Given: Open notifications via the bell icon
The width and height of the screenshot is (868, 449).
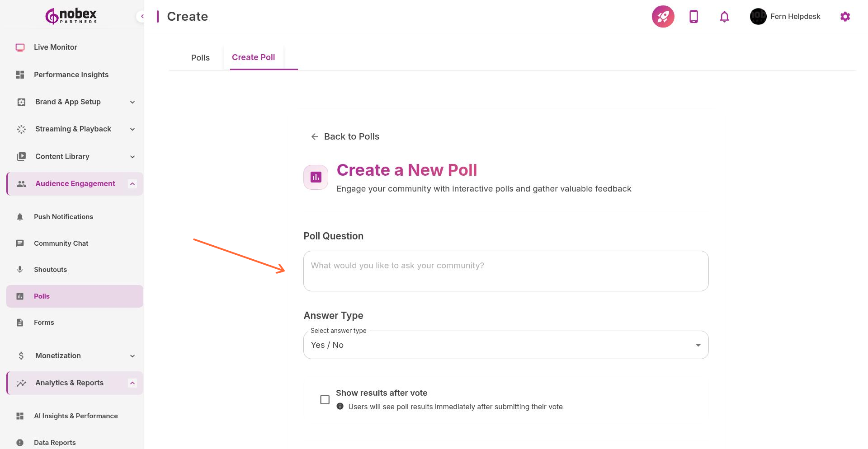Looking at the screenshot, I should click(x=724, y=16).
